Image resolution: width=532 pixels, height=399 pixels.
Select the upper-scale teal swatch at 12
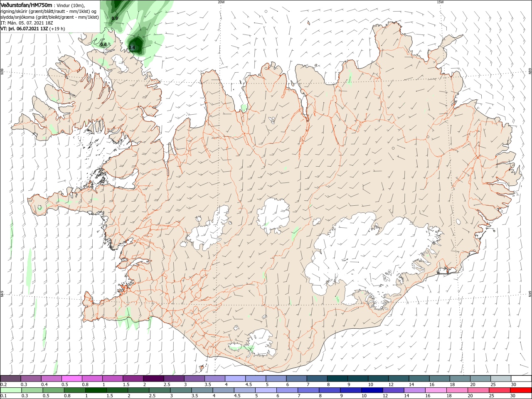[398, 379]
